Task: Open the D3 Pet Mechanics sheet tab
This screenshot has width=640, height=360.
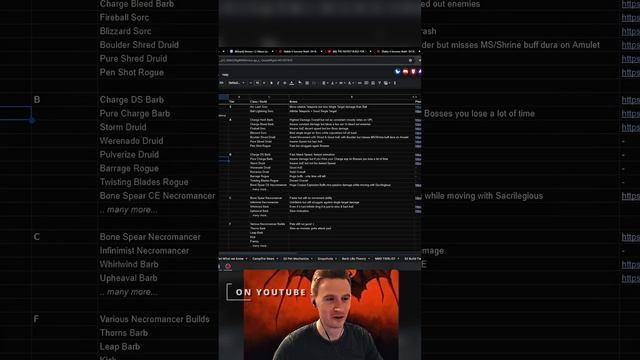Action: (x=296, y=259)
